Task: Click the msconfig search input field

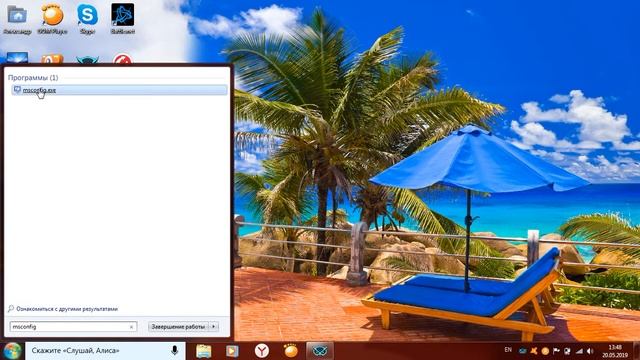Action: (x=73, y=327)
